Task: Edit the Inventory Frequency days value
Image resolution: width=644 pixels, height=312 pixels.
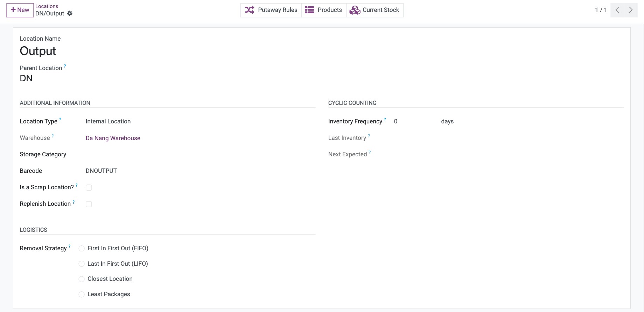Action: (415, 121)
